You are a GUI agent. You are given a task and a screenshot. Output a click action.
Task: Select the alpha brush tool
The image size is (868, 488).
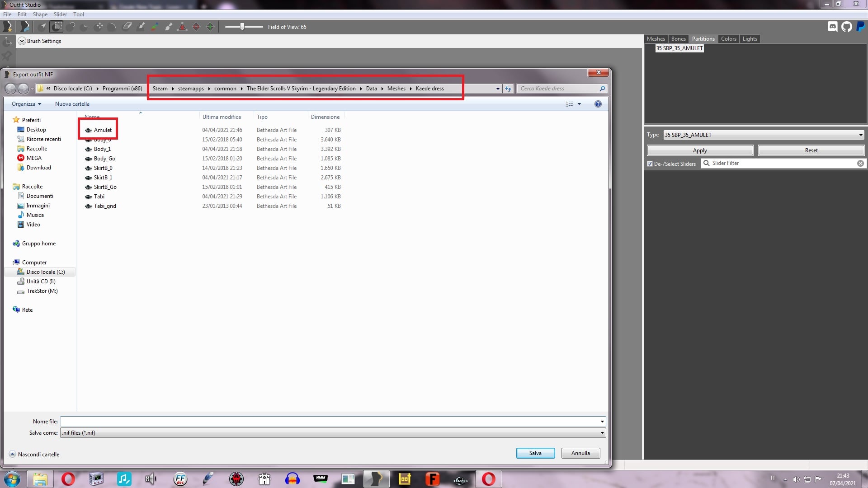coord(169,27)
